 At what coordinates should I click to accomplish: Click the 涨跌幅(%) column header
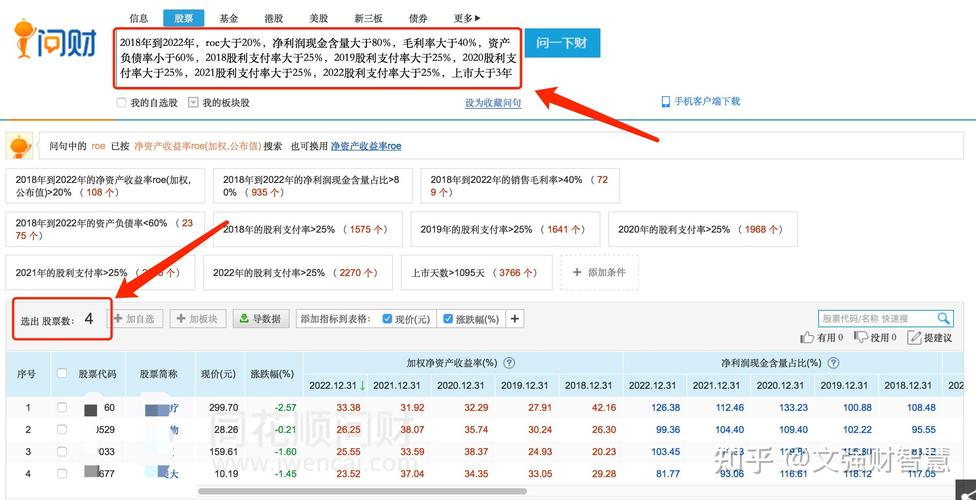tap(274, 374)
